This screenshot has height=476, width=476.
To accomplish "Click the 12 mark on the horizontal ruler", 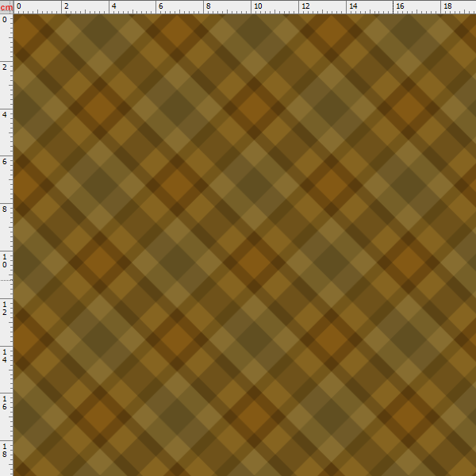I will (x=305, y=6).
